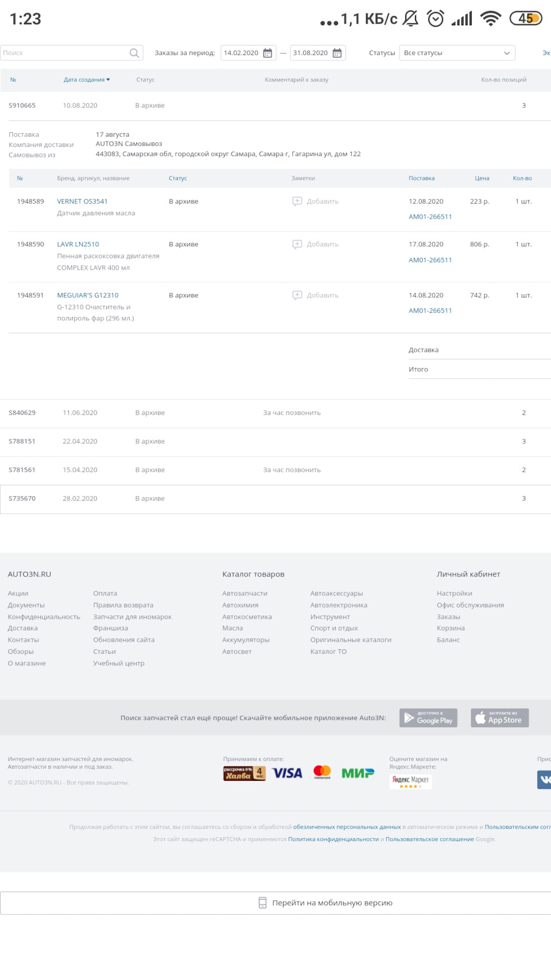
Task: Expand order S735670 row
Action: point(275,498)
